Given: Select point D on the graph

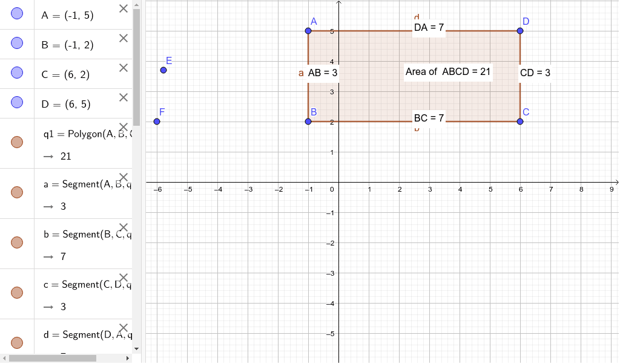Looking at the screenshot, I should pyautogui.click(x=520, y=31).
